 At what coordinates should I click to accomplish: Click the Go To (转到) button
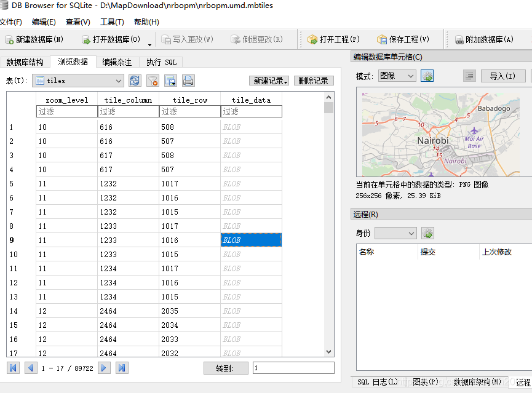click(226, 368)
